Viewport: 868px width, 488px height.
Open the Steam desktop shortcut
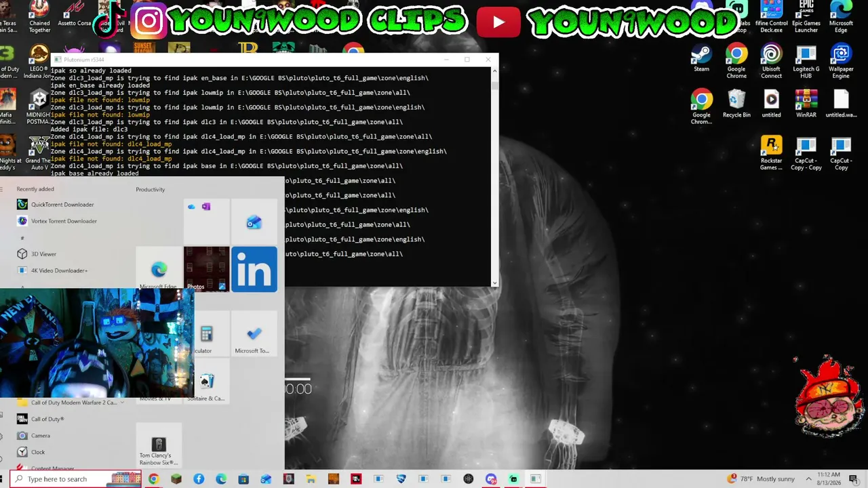701,58
